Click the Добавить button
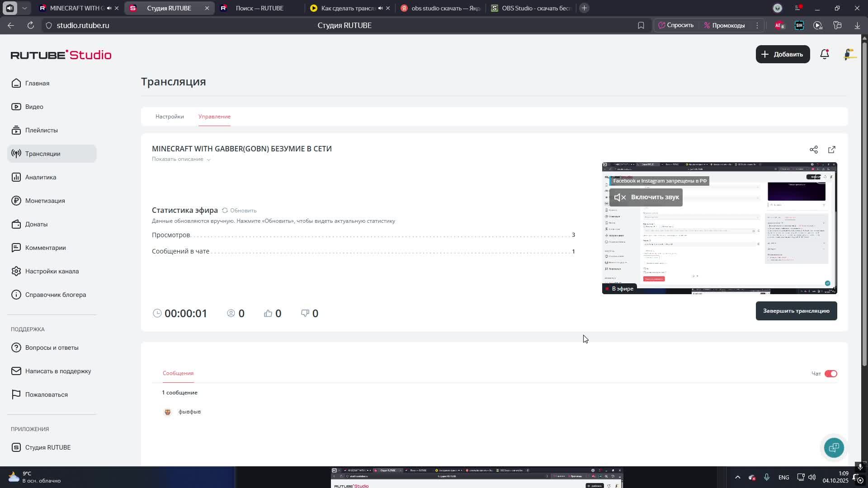The image size is (868, 488). (782, 54)
